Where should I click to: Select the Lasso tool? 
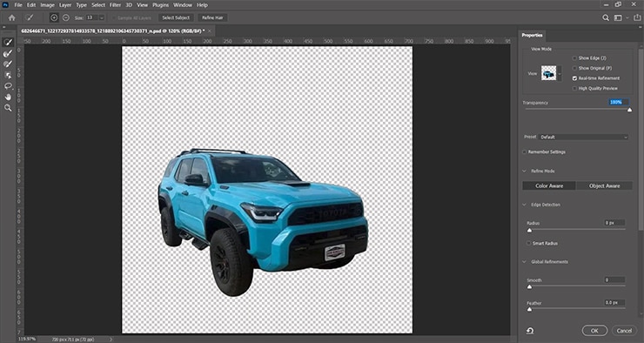(8, 86)
